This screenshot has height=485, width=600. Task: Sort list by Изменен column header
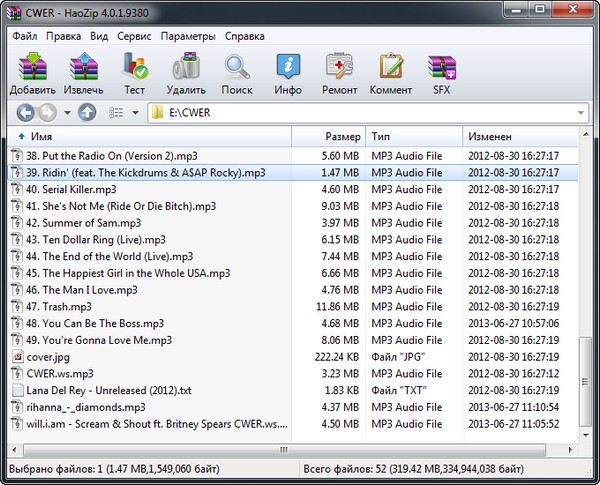tap(490, 136)
